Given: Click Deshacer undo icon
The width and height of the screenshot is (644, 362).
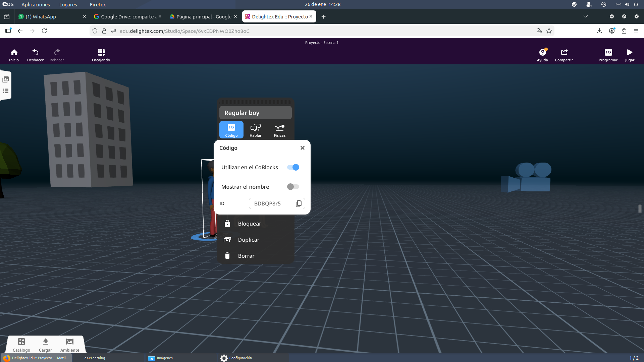Looking at the screenshot, I should pos(35,55).
